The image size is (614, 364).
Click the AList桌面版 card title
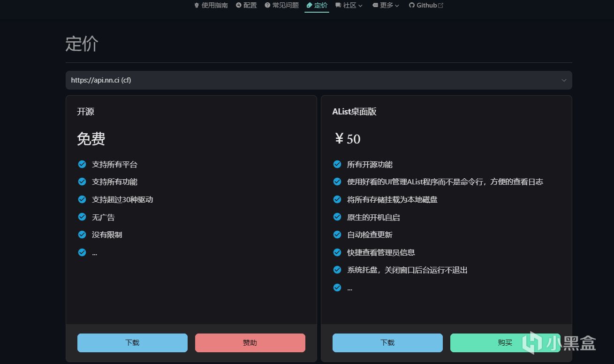pyautogui.click(x=354, y=112)
